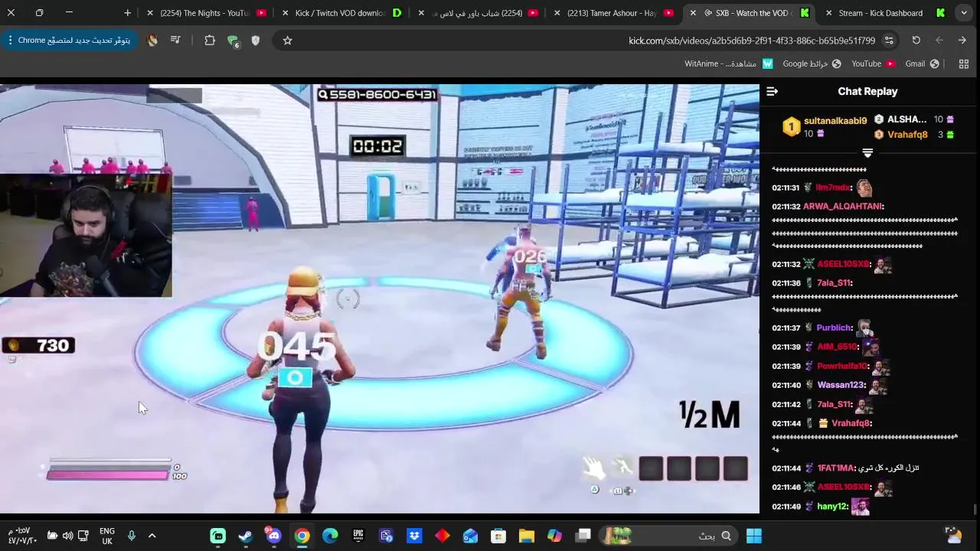
Task: Open the Chrome profile avatar
Action: pyautogui.click(x=152, y=41)
